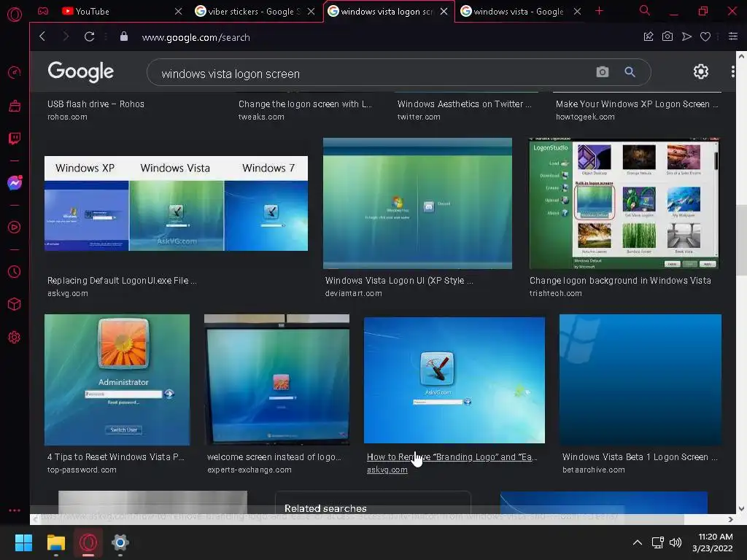The height and width of the screenshot is (560, 747).
Task: Take a snapshot with camera toolbar icon
Action: pos(667,36)
